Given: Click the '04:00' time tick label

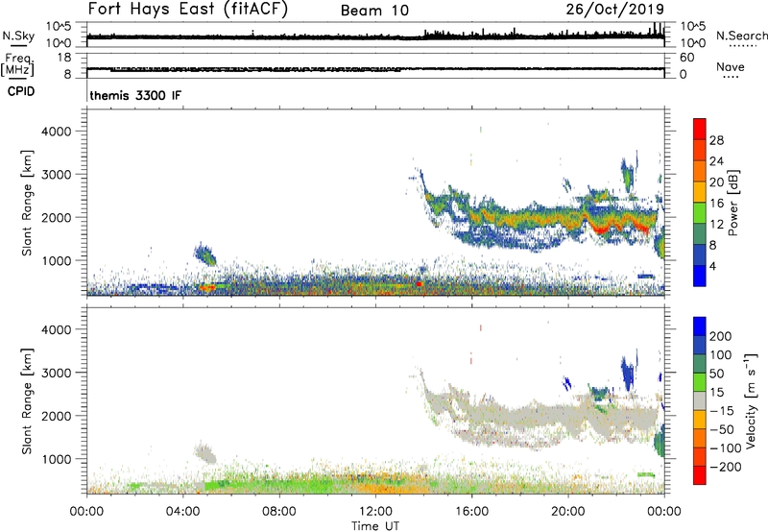Looking at the screenshot, I should click(x=182, y=512).
